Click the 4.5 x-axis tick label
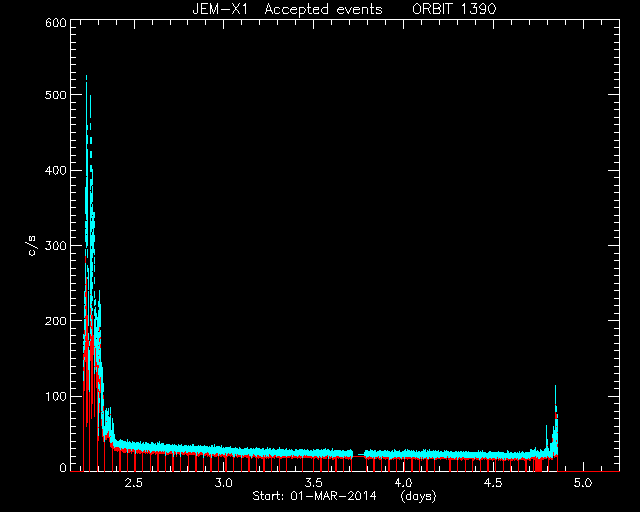 tap(493, 483)
